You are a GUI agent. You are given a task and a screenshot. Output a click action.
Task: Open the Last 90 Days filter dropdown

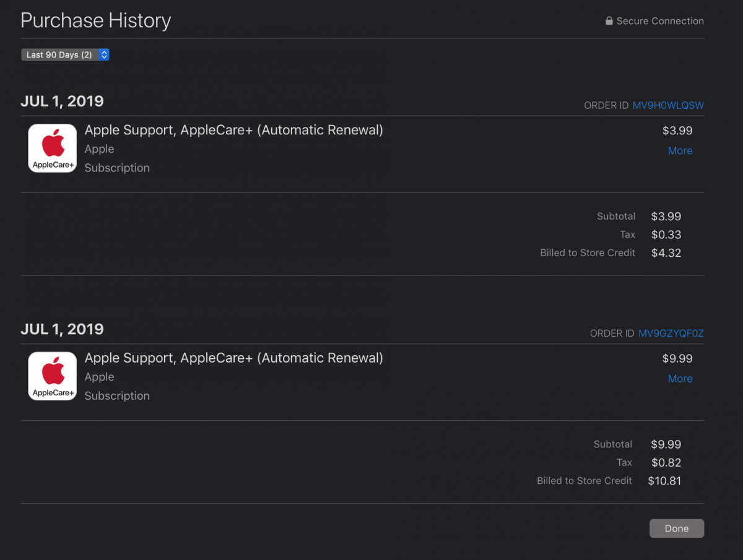point(65,54)
